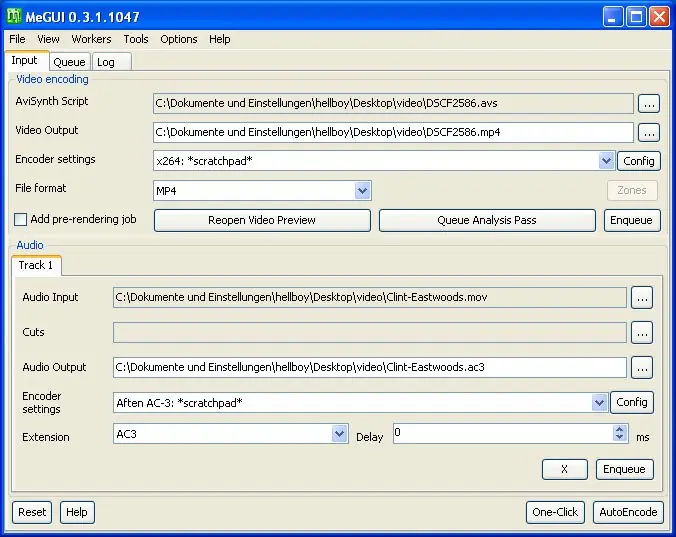
Task: Browse for Video Output location
Action: coord(649,133)
